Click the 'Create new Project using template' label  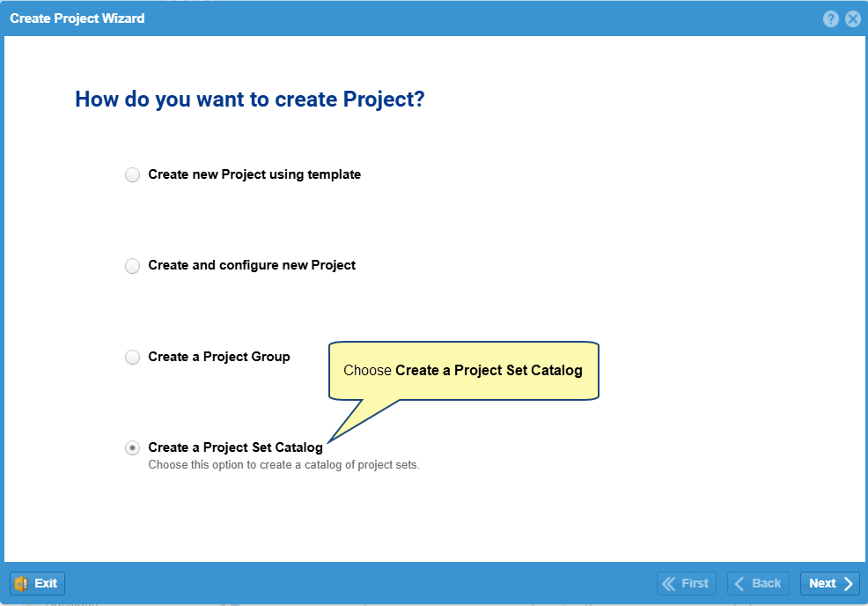click(x=254, y=174)
